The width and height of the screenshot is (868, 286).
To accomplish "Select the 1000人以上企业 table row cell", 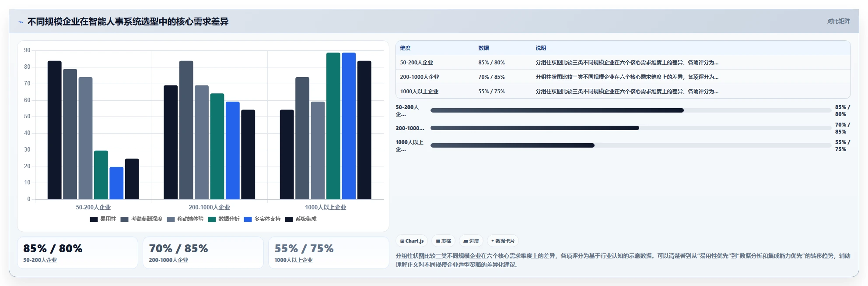I will point(419,92).
